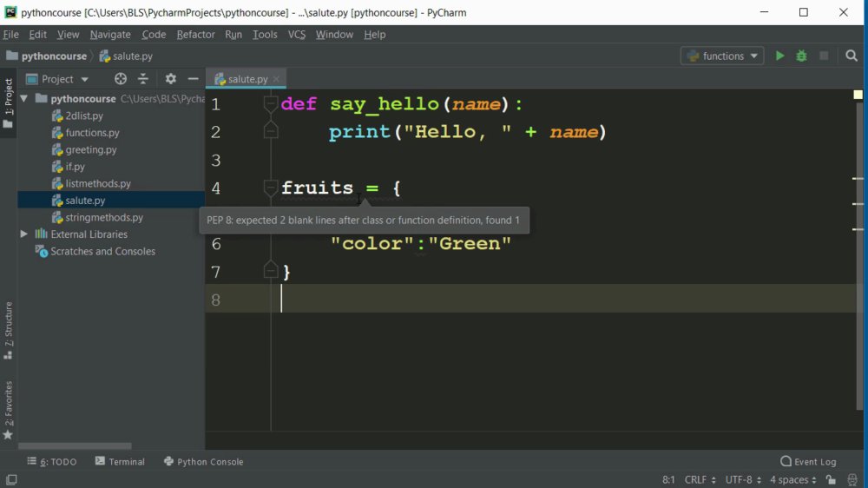Open the Terminal tool window
868x488 pixels.
[x=120, y=461]
